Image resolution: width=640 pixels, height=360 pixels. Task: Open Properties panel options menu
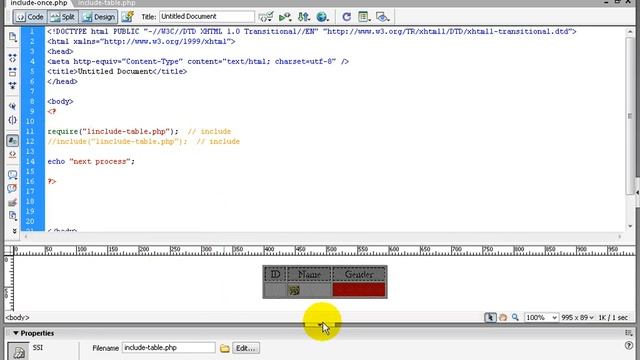(x=629, y=333)
